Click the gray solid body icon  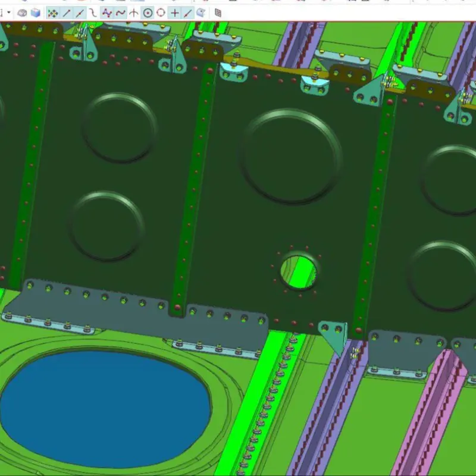click(22, 12)
